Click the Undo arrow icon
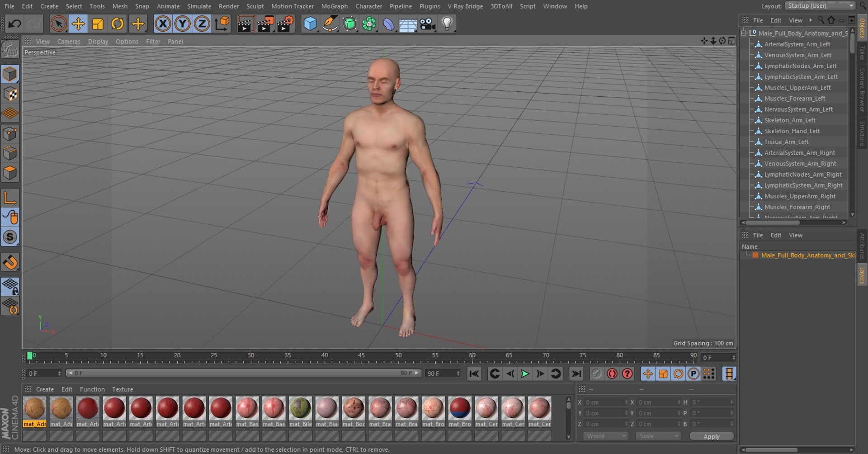 click(x=14, y=24)
